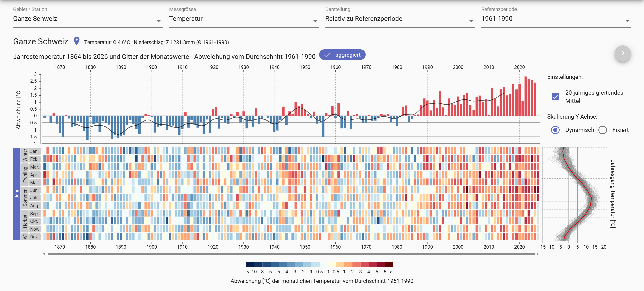Click the 1870 label on bottom axis

pyautogui.click(x=60, y=247)
